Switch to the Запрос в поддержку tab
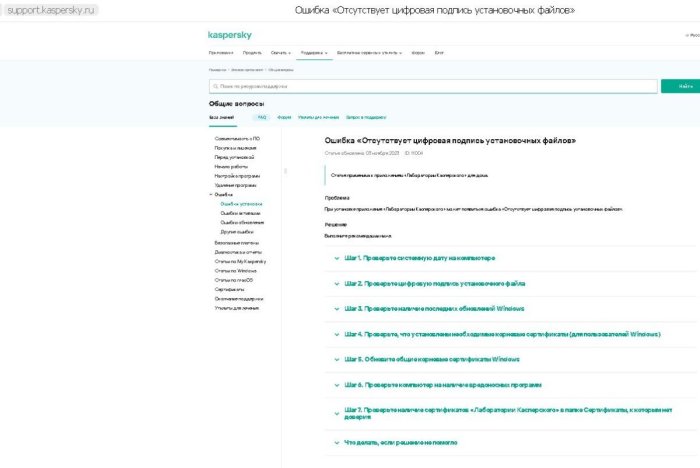700x468 pixels. click(366, 117)
